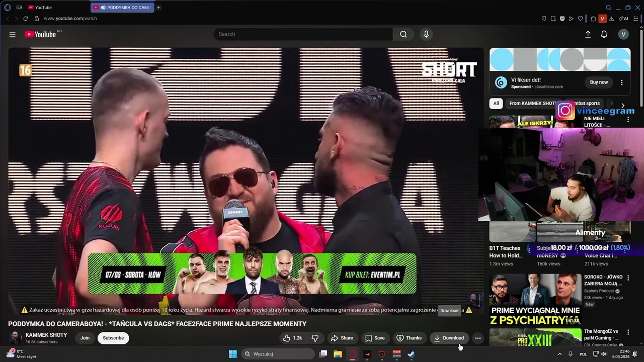Like the video with 1.2k likes
Viewport: 644px width, 362px height.
coord(292,338)
